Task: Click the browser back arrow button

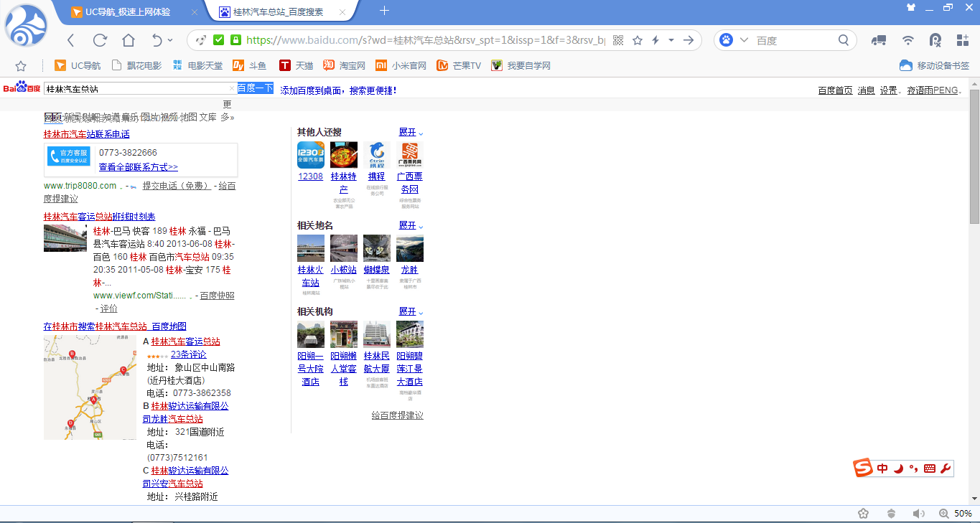Action: click(x=70, y=40)
